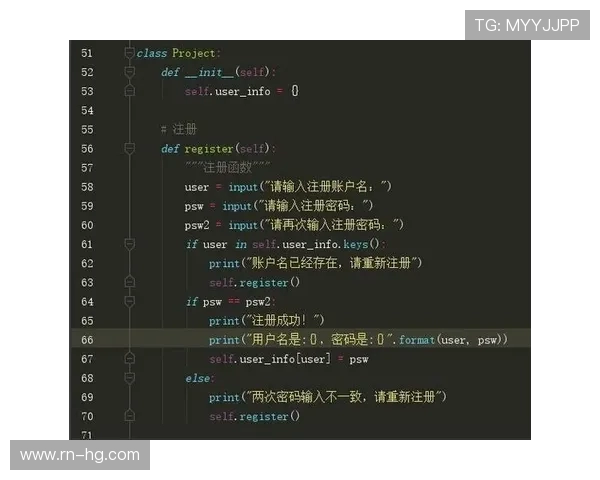Click fold-end icon on line 63
This screenshot has height=480, width=600.
tap(129, 283)
